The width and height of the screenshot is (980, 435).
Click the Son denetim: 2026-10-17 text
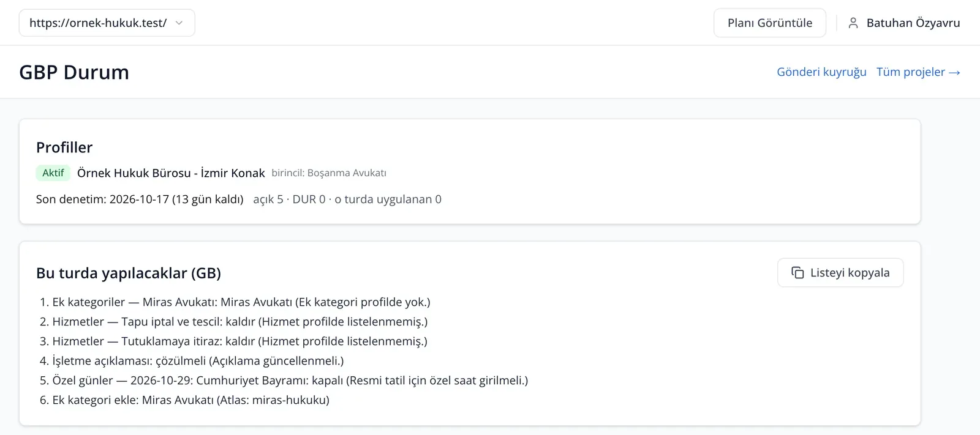pyautogui.click(x=140, y=199)
